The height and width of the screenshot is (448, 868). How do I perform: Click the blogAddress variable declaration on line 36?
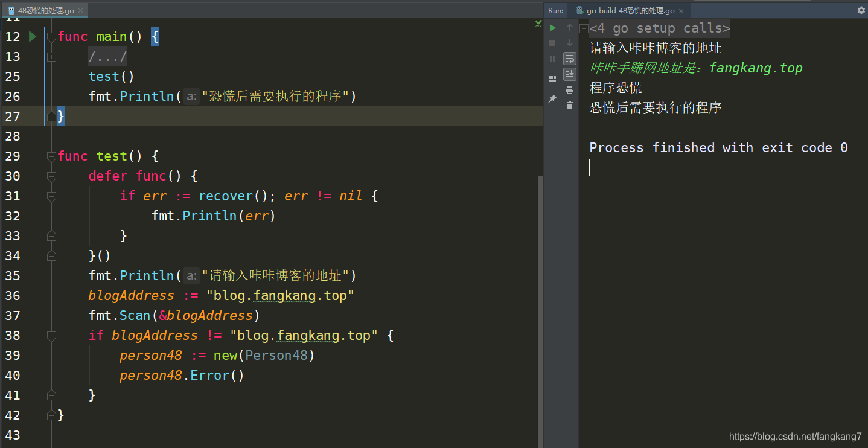tap(131, 296)
